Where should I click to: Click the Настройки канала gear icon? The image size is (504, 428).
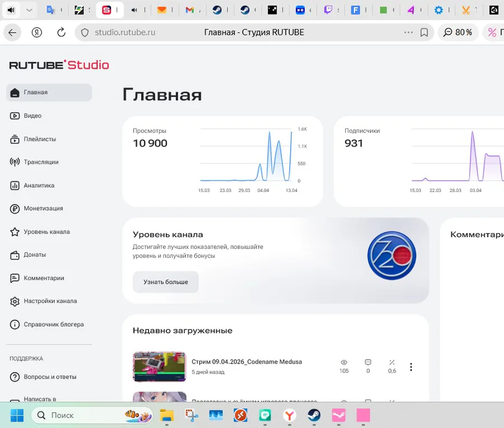pos(15,301)
